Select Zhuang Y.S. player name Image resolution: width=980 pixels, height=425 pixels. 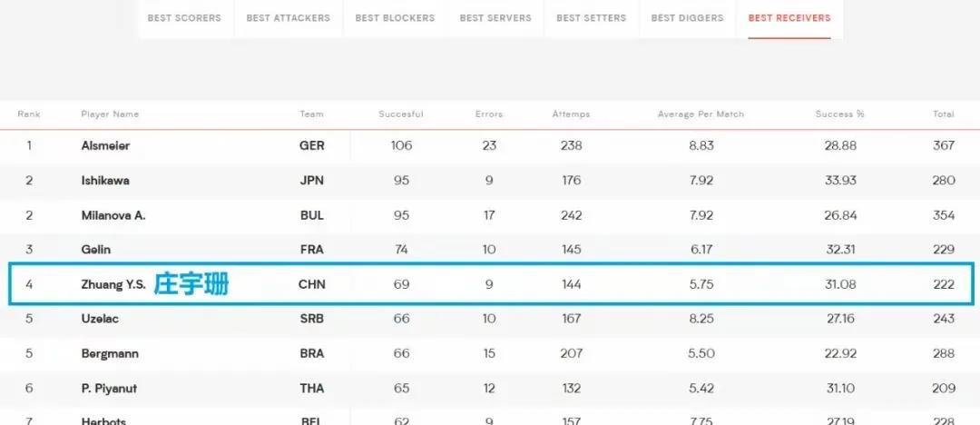click(113, 284)
